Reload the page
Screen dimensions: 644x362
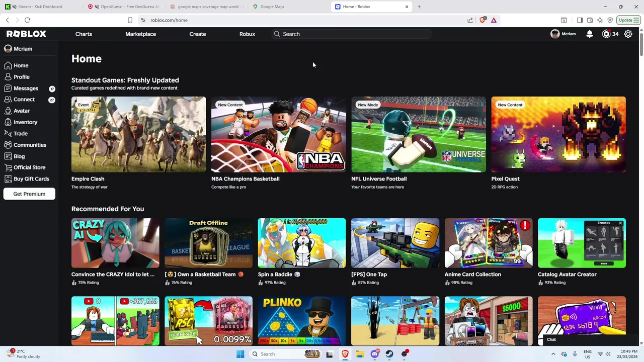(x=27, y=20)
